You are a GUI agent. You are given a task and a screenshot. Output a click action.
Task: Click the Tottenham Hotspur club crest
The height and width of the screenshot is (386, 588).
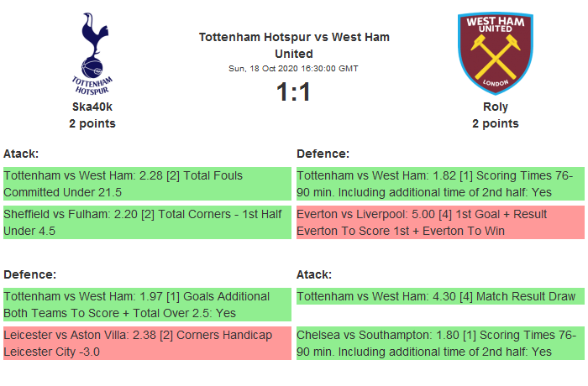[x=92, y=52]
